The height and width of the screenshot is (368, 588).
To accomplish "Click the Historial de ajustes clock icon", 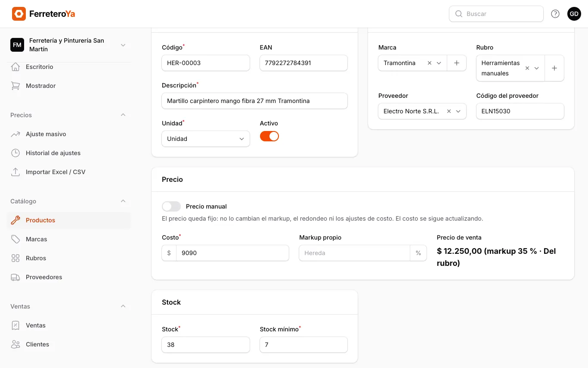I will tap(15, 153).
